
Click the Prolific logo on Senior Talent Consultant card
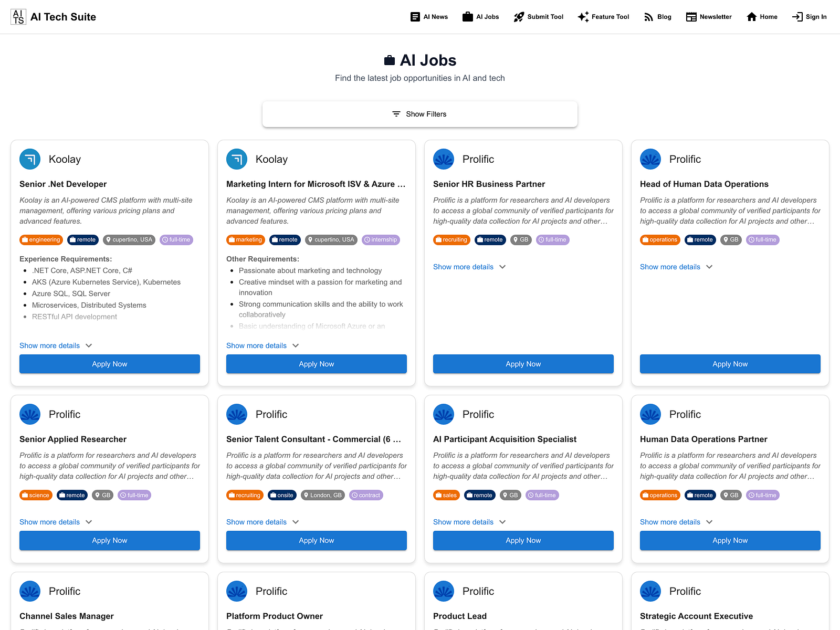pos(237,414)
